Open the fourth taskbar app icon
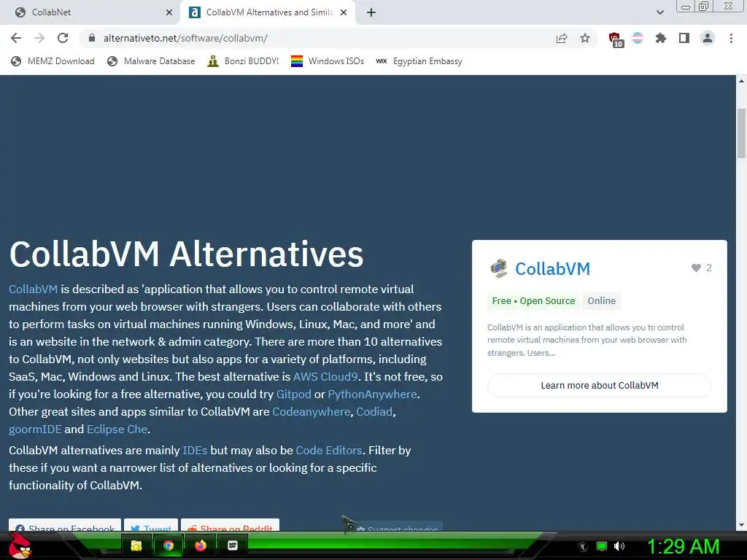The width and height of the screenshot is (747, 560). pyautogui.click(x=233, y=545)
